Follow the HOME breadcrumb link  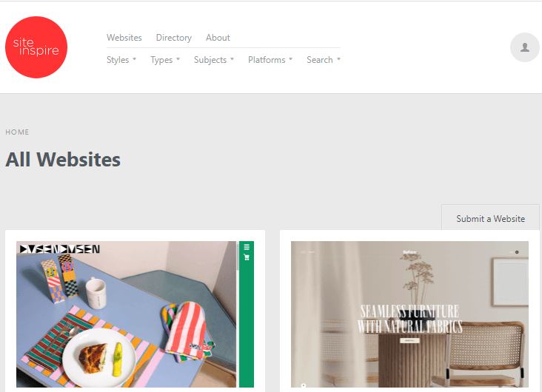click(17, 132)
